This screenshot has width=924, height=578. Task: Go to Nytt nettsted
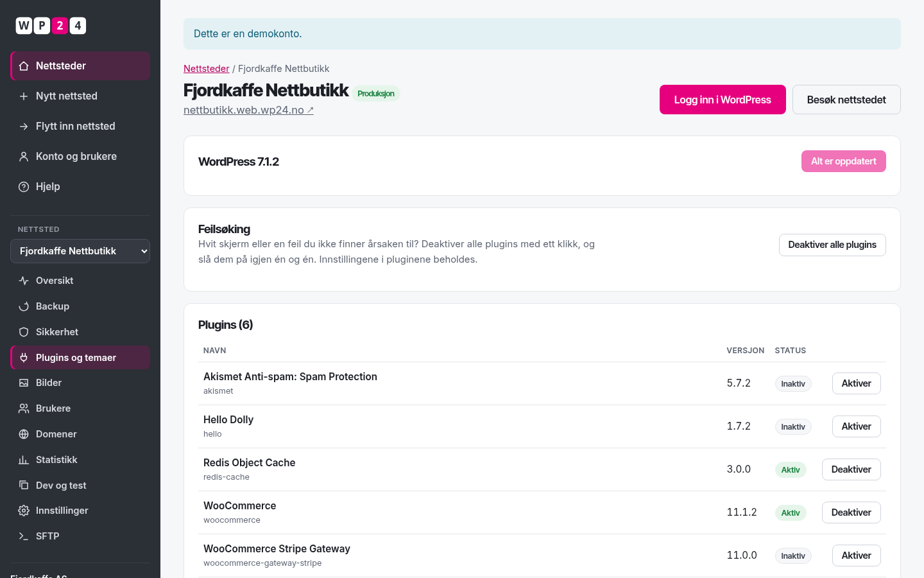80,96
